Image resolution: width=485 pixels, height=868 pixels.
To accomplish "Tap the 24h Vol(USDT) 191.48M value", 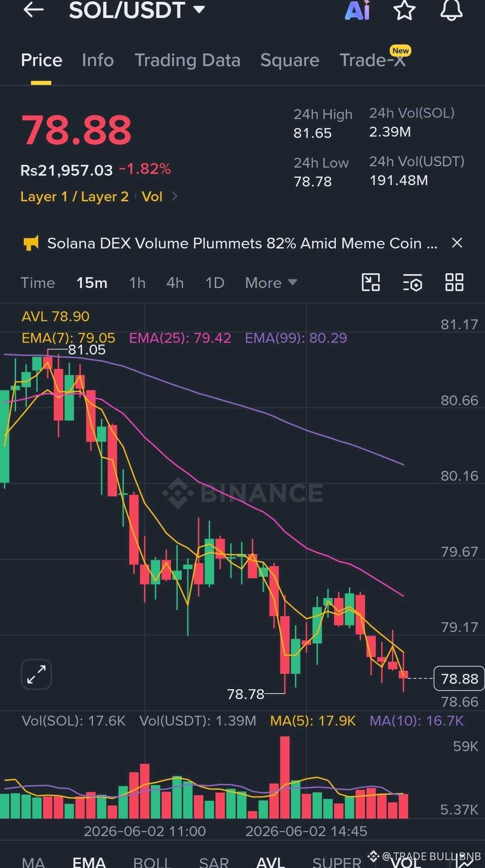I will pos(399,180).
